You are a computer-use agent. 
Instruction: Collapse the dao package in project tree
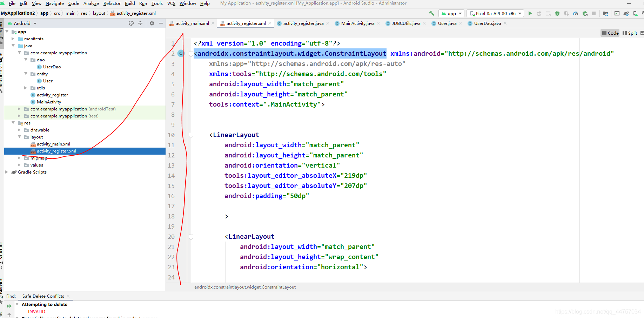click(26, 60)
